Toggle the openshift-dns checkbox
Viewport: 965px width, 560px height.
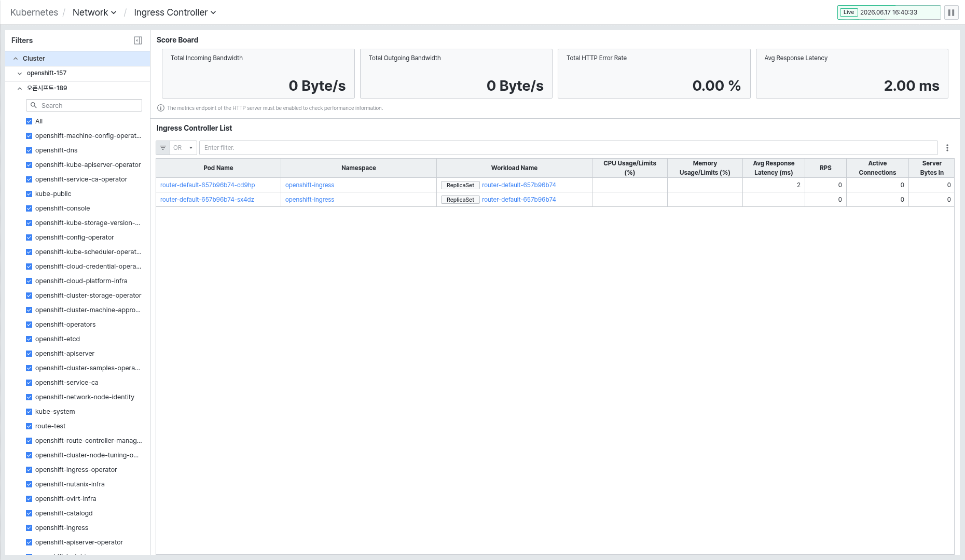pyautogui.click(x=29, y=150)
